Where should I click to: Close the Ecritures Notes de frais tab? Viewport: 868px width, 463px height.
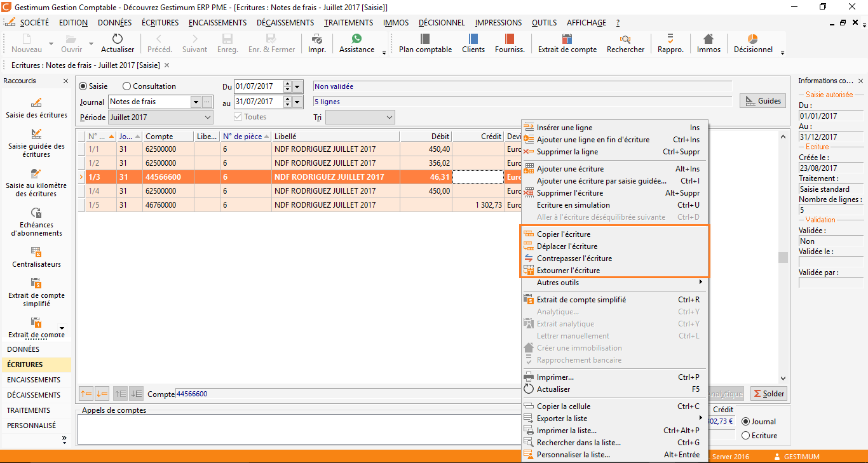(167, 65)
